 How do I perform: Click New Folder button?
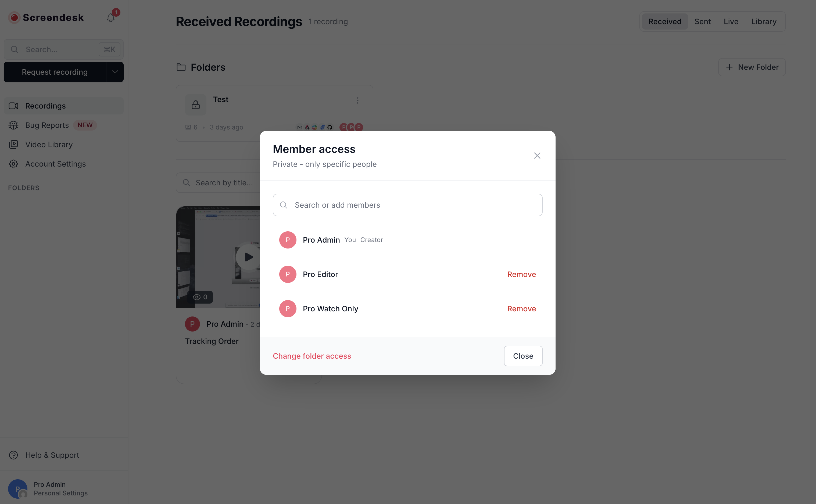pyautogui.click(x=752, y=67)
